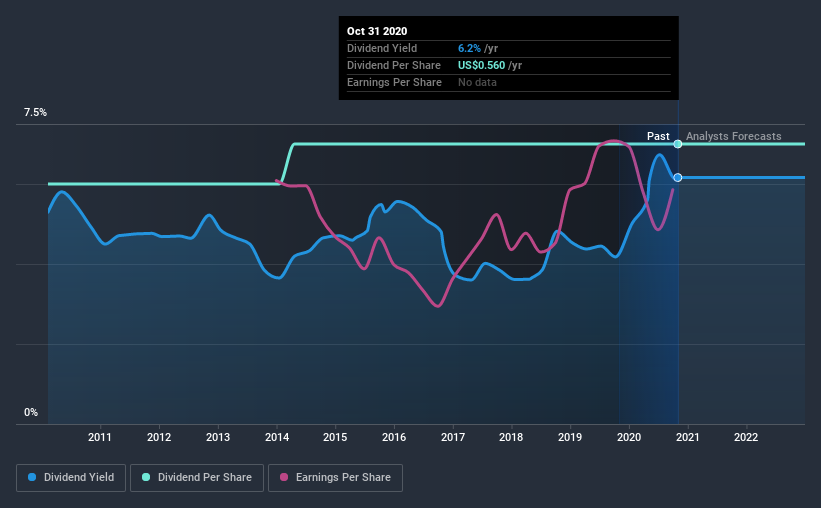Click the 2011 x-axis year label
The height and width of the screenshot is (508, 821).
[x=99, y=437]
